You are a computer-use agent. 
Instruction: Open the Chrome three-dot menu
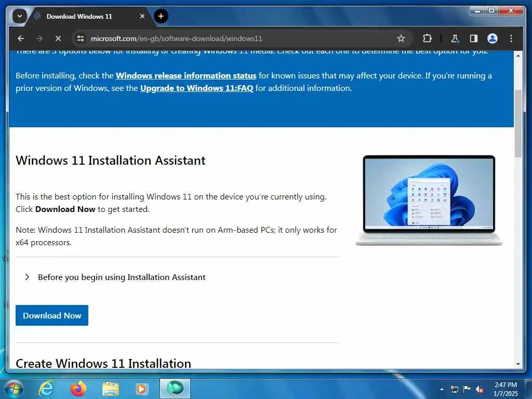point(511,38)
